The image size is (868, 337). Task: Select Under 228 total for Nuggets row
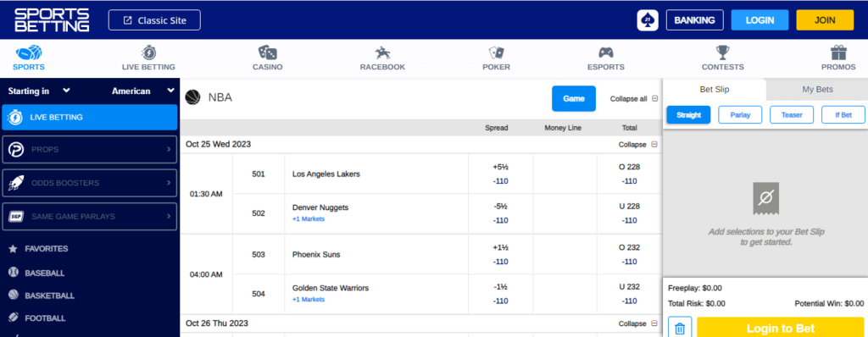coord(630,213)
